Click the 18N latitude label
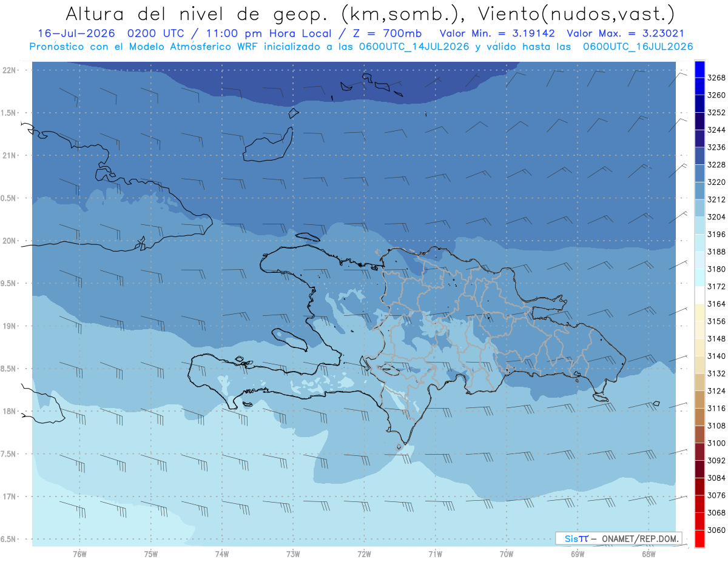This screenshot has width=728, height=562. tap(9, 412)
